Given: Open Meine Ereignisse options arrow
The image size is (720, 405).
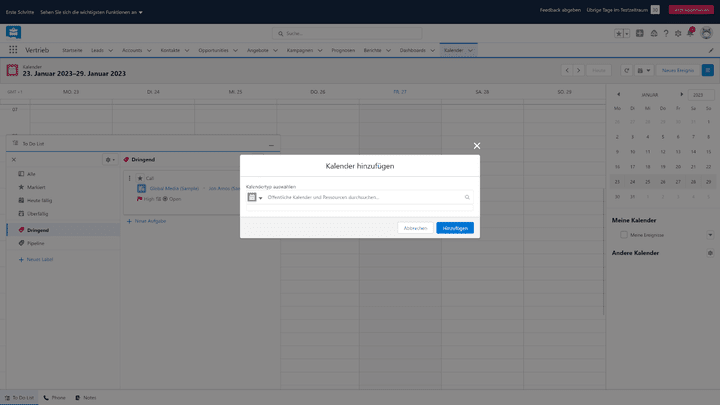Looking at the screenshot, I should [x=710, y=235].
